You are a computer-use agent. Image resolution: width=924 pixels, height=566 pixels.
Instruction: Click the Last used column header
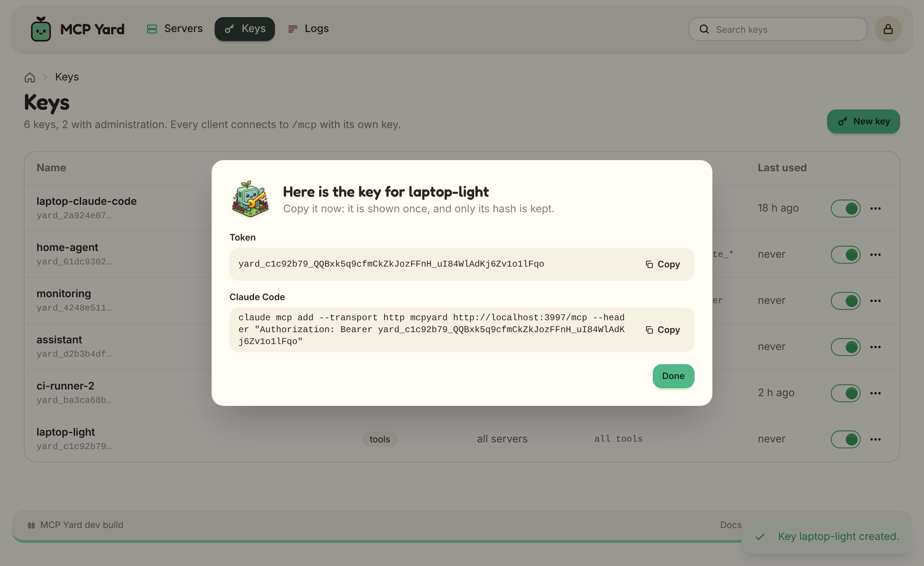click(x=782, y=168)
